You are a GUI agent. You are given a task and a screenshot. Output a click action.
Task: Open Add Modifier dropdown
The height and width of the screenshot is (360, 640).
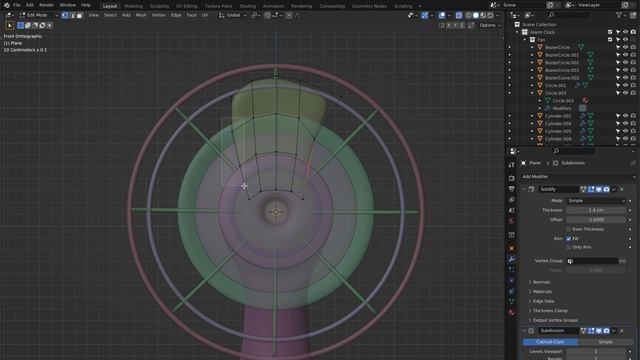pyautogui.click(x=578, y=176)
